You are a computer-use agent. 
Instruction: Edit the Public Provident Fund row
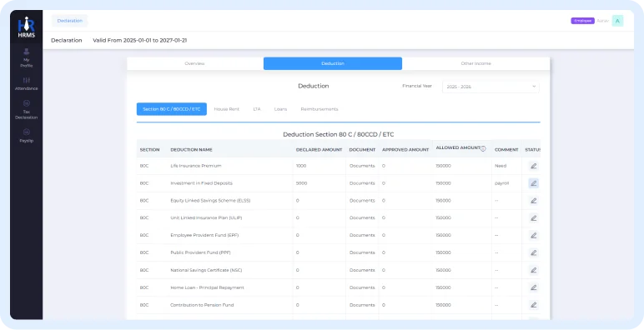pyautogui.click(x=534, y=252)
